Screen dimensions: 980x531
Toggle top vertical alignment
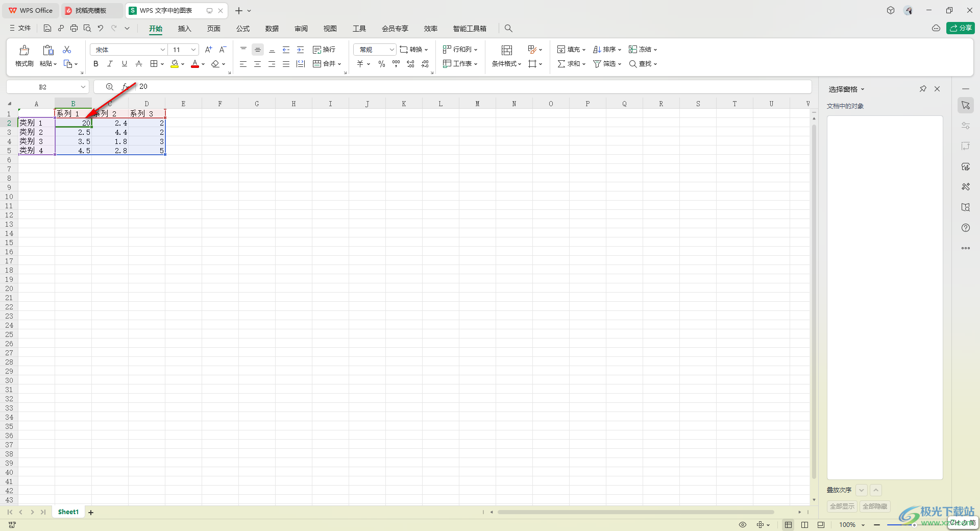243,50
